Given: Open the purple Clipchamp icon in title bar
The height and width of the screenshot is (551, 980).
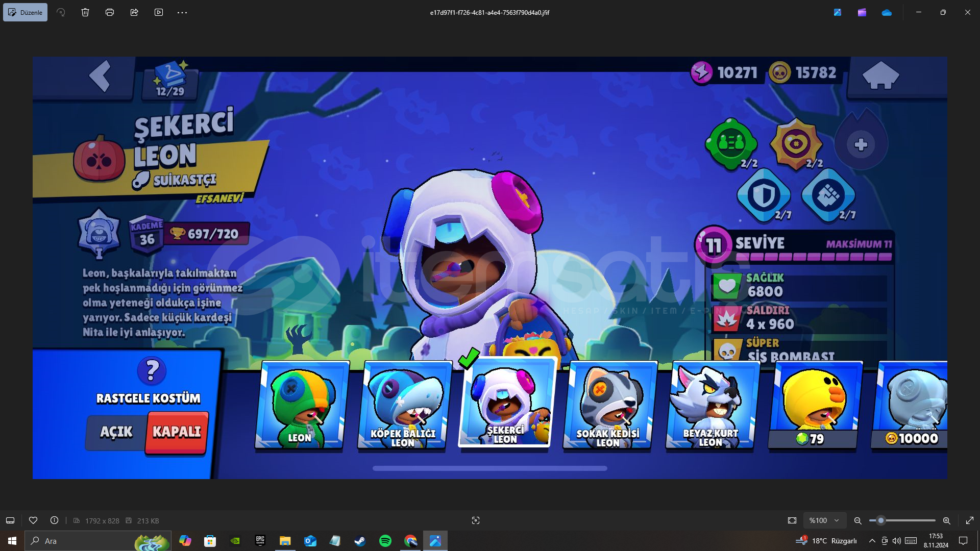Looking at the screenshot, I should pyautogui.click(x=862, y=12).
